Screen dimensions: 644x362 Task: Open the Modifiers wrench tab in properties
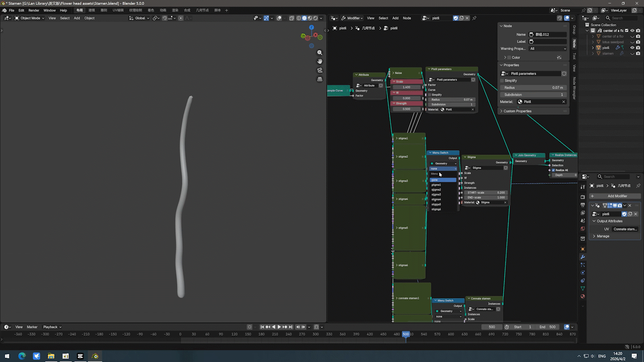tap(583, 257)
